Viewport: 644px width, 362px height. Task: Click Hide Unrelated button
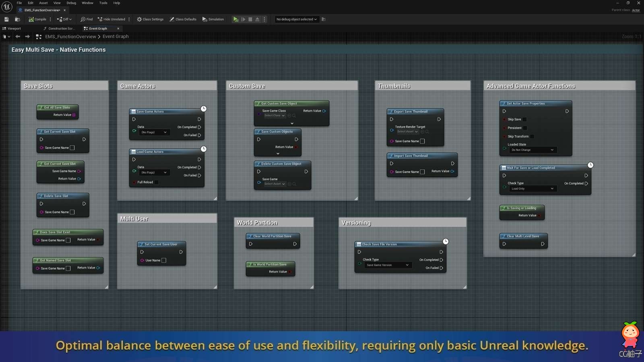tap(111, 19)
